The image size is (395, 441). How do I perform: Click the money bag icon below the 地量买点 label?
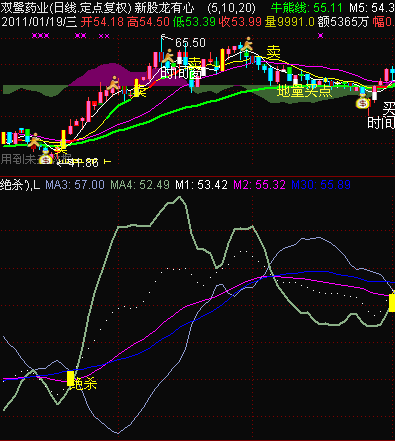tap(362, 103)
